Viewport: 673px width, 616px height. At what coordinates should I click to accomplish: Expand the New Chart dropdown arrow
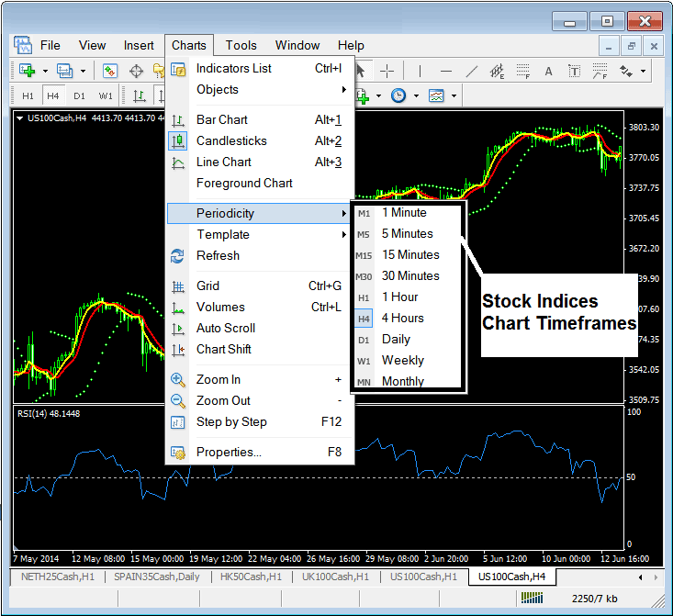coord(45,72)
